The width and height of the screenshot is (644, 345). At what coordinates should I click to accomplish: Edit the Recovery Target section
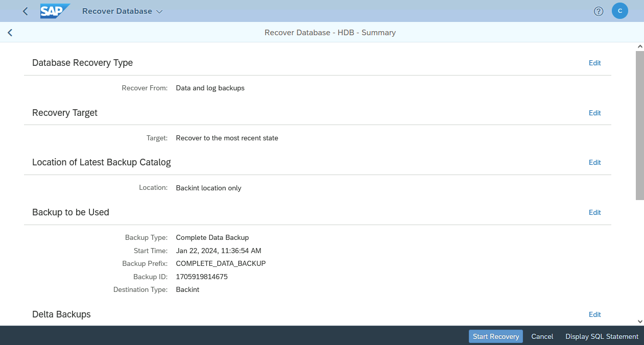[x=594, y=113]
